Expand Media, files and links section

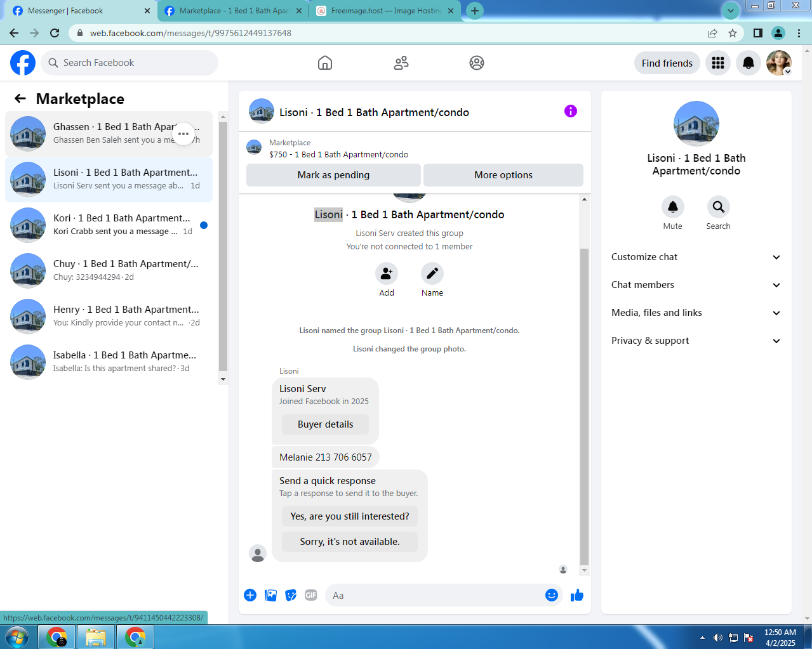(x=696, y=313)
